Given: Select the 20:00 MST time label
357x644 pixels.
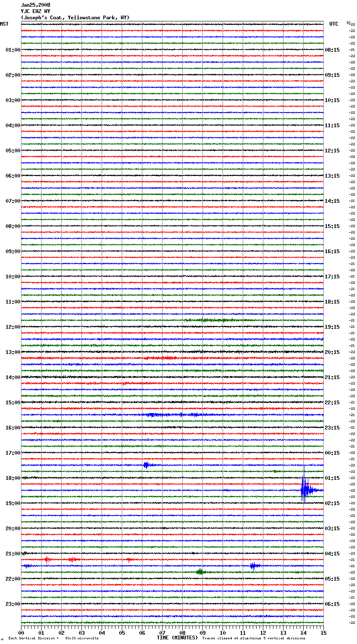Looking at the screenshot, I should pos(13,529).
